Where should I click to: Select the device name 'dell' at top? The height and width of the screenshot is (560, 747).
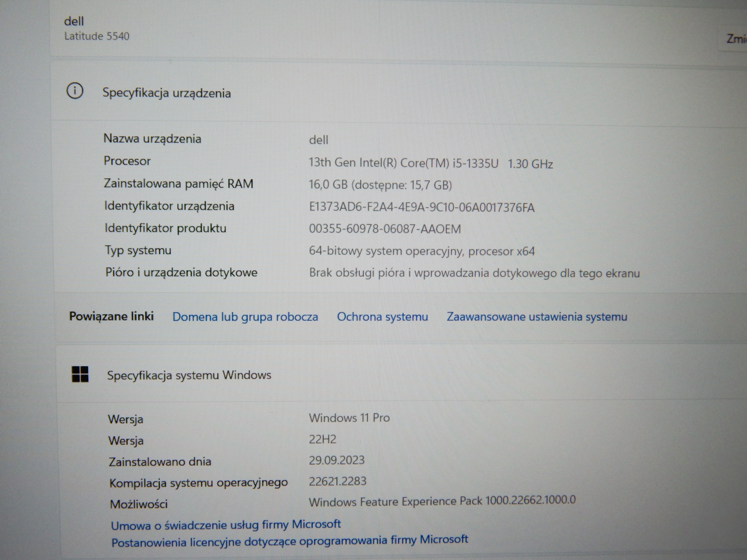click(74, 21)
